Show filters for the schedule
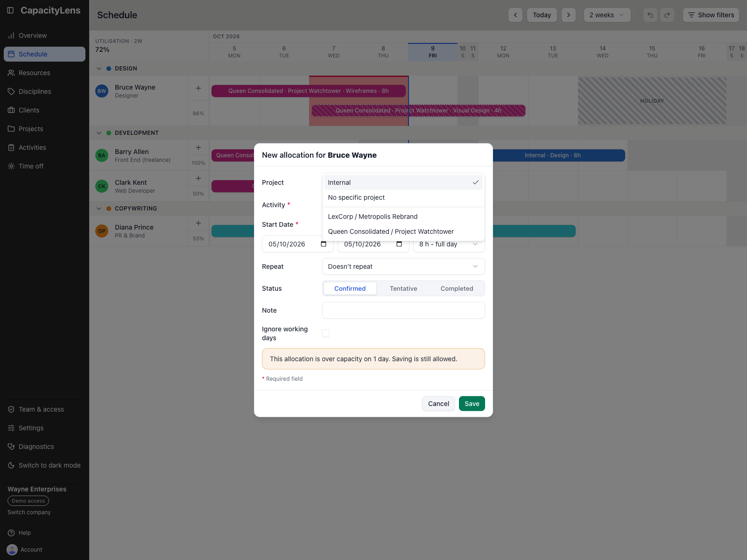 click(711, 15)
